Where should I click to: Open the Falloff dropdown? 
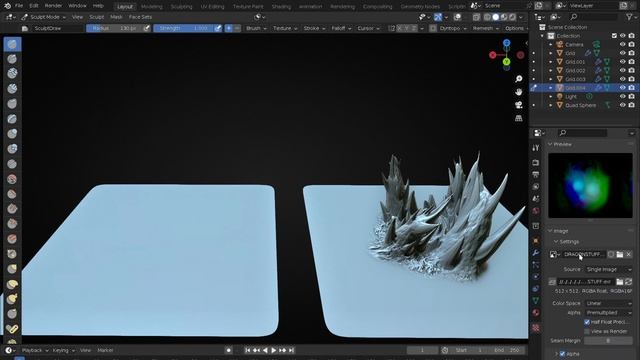[x=341, y=28]
